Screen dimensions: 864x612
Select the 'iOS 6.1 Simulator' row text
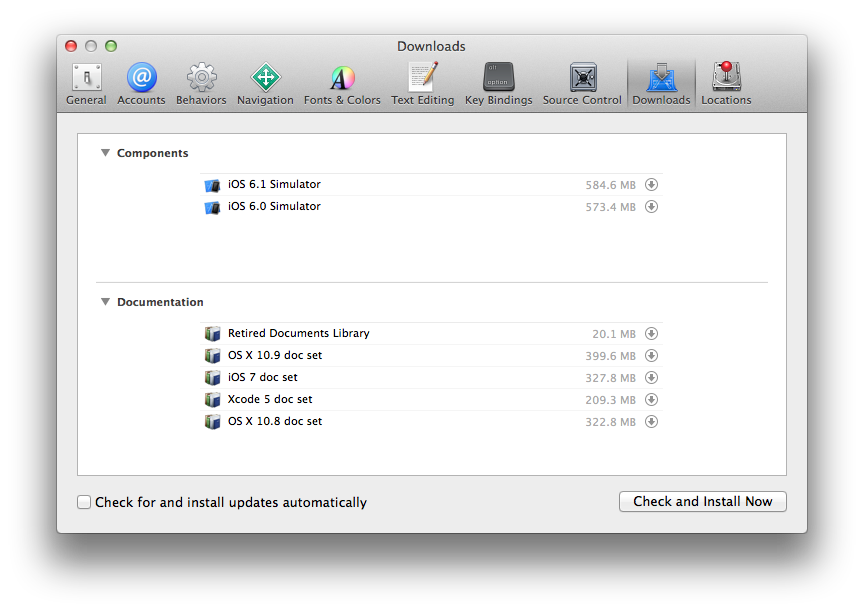[274, 184]
